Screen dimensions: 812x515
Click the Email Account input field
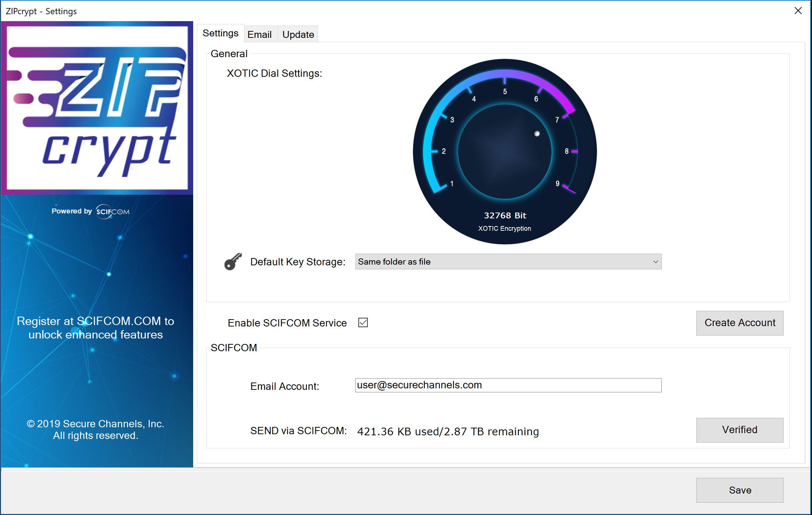pyautogui.click(x=508, y=385)
